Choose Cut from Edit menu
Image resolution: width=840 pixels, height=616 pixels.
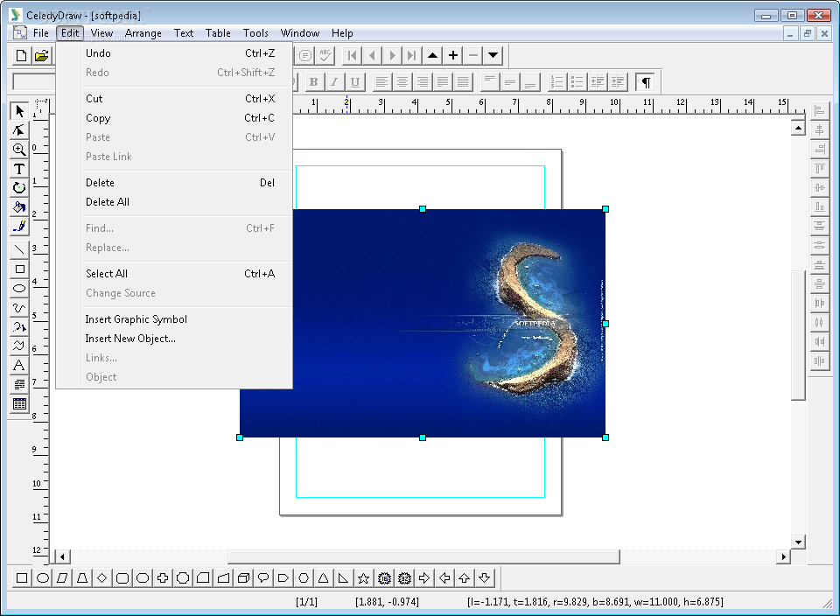(174, 99)
